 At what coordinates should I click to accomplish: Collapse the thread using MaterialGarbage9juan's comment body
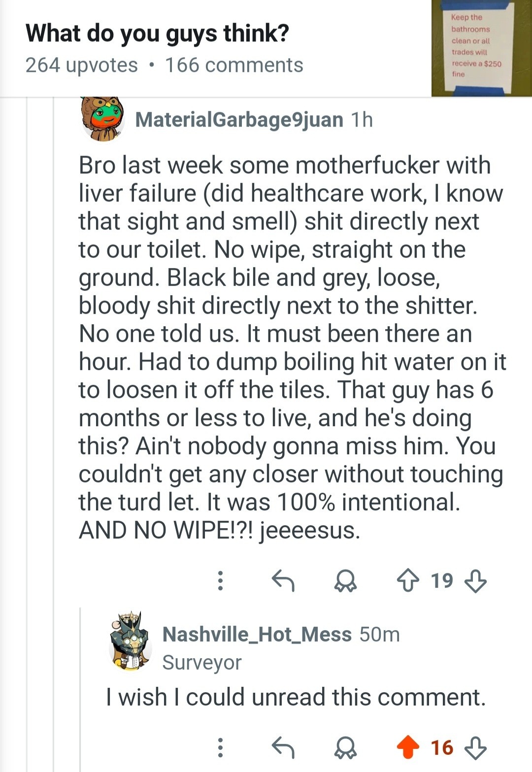pos(291,347)
